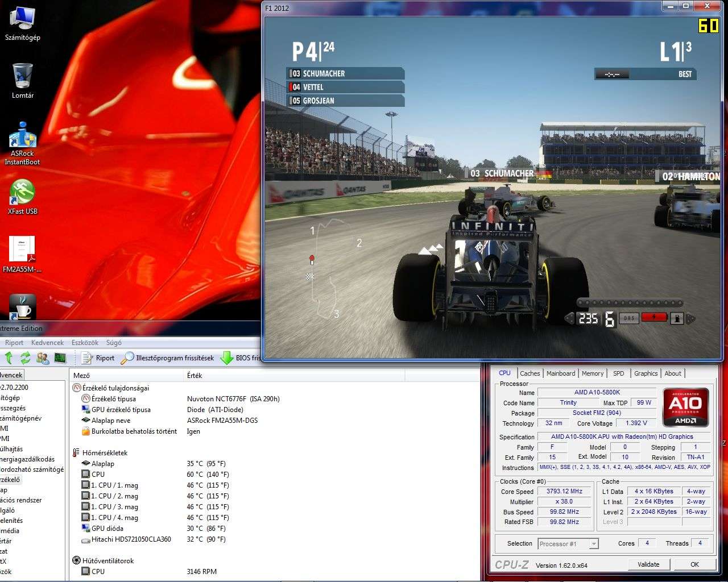Viewport: 728px width, 582px height.
Task: Click the Mező column header
Action: pyautogui.click(x=127, y=375)
